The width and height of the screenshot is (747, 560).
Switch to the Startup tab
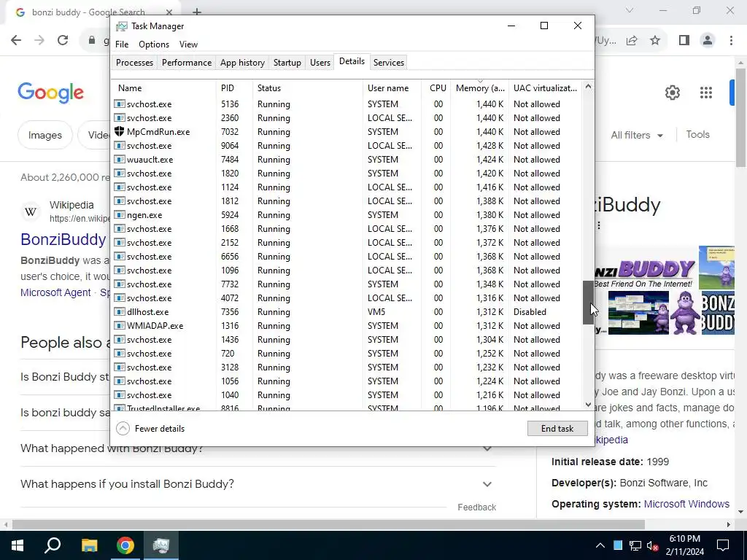pyautogui.click(x=287, y=63)
